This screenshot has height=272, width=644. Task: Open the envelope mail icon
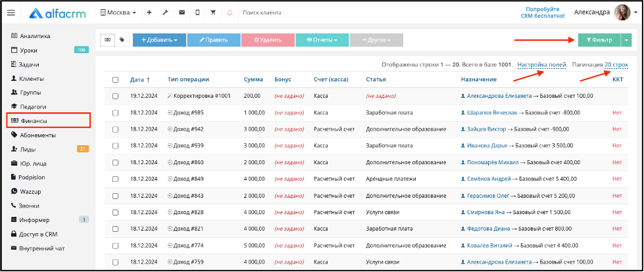pos(182,12)
